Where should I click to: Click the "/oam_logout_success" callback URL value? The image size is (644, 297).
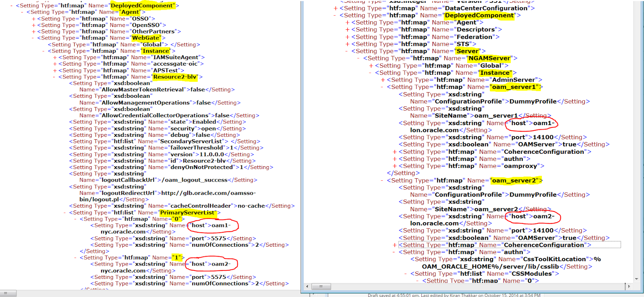(195, 180)
